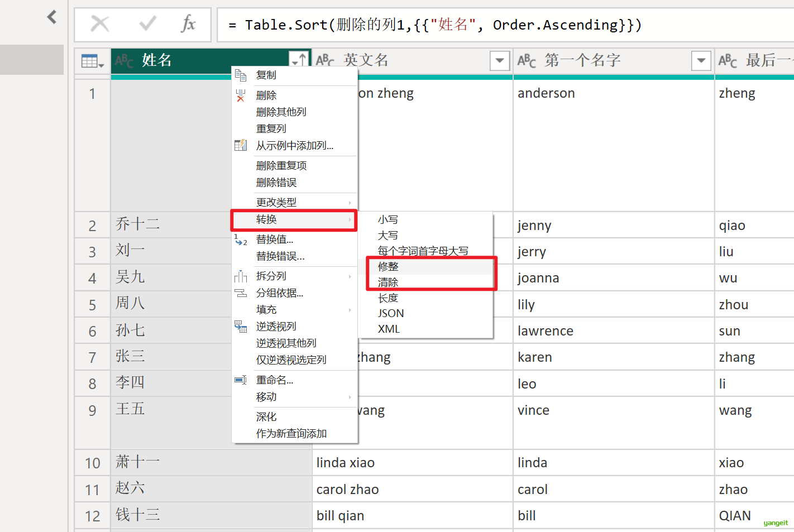The image size is (794, 532).
Task: Choose 复制 in the context menu
Action: (x=266, y=75)
